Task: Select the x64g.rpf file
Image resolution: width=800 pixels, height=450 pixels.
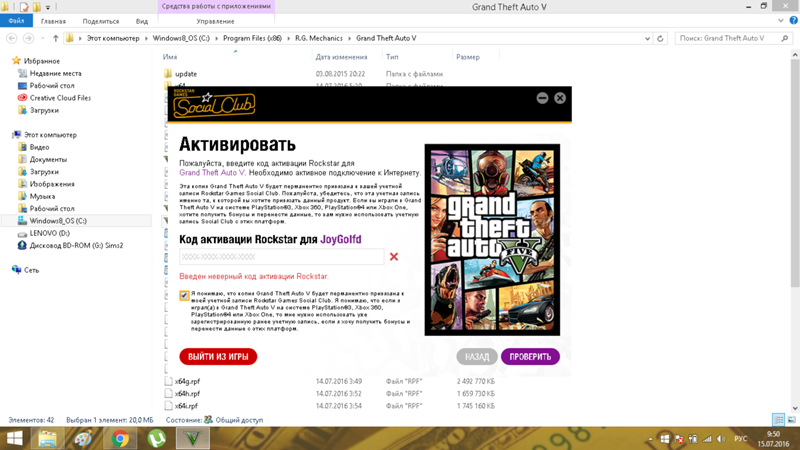Action: click(x=187, y=381)
